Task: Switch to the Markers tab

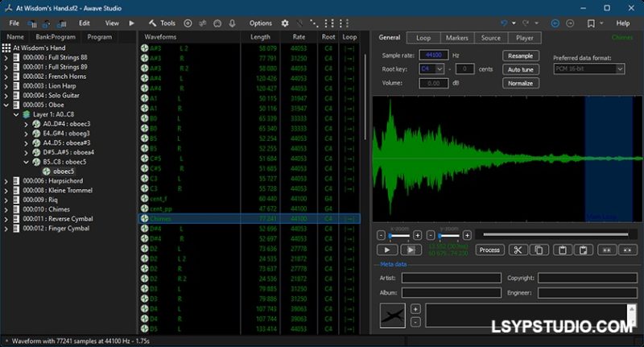Action: tap(457, 38)
